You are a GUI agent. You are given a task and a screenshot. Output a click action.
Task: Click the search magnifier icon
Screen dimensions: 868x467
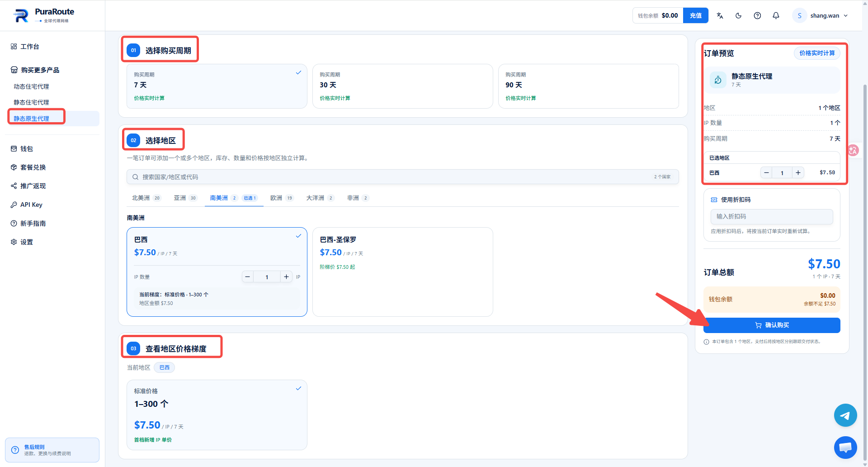point(135,177)
